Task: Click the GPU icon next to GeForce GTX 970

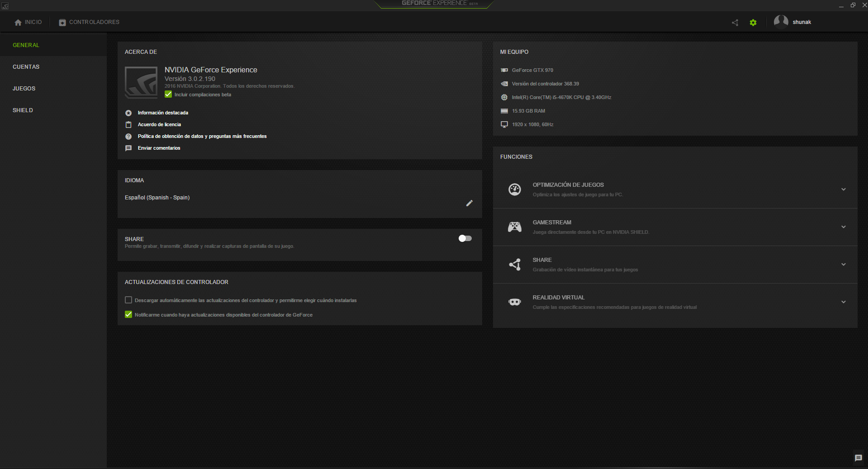Action: pos(504,70)
